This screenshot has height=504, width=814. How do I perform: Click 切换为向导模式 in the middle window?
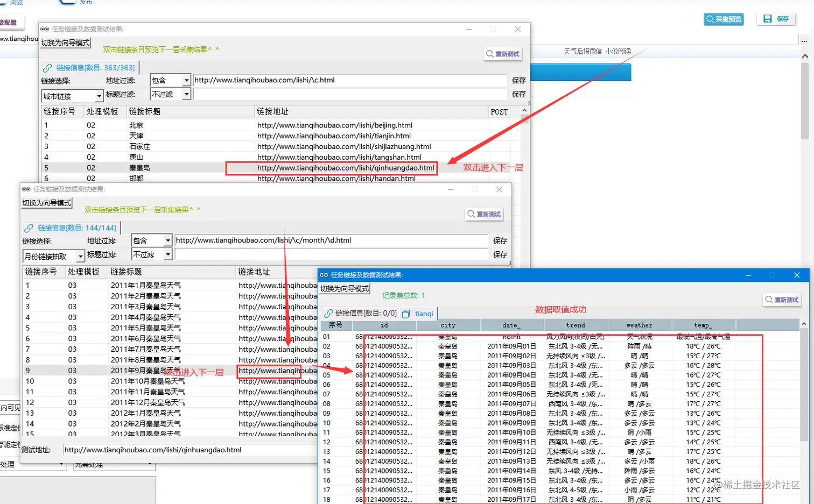pyautogui.click(x=47, y=203)
